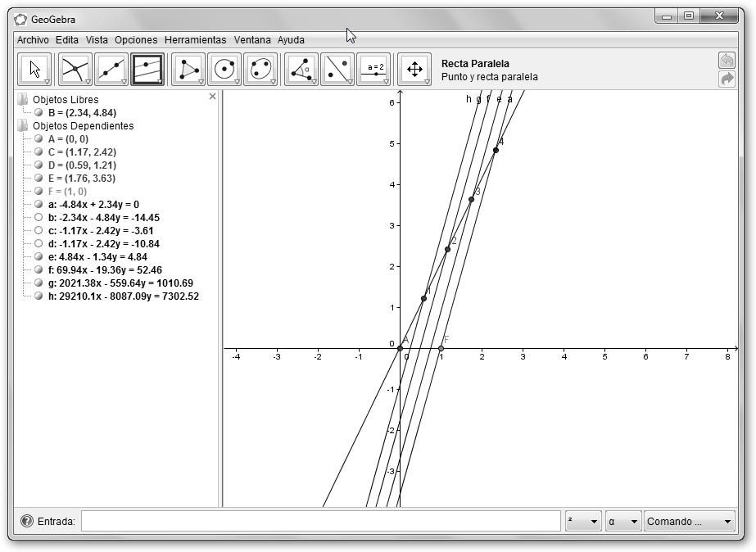This screenshot has height=552, width=756.
Task: Select the Angle measurement tool
Action: pos(301,70)
